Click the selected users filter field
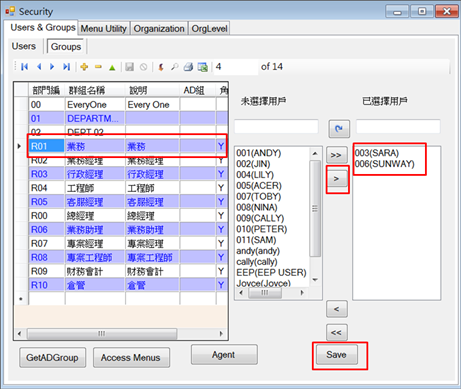 pos(398,127)
